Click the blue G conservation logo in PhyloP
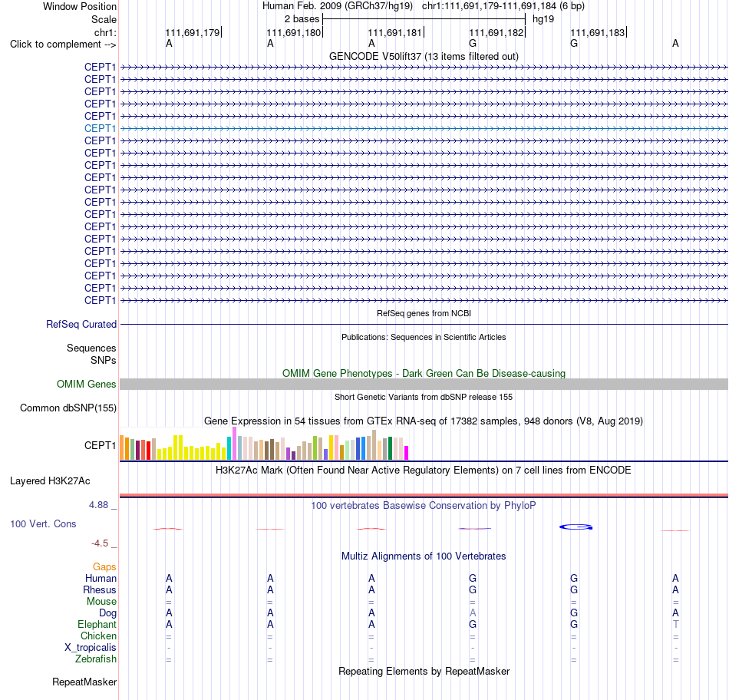 click(x=576, y=527)
